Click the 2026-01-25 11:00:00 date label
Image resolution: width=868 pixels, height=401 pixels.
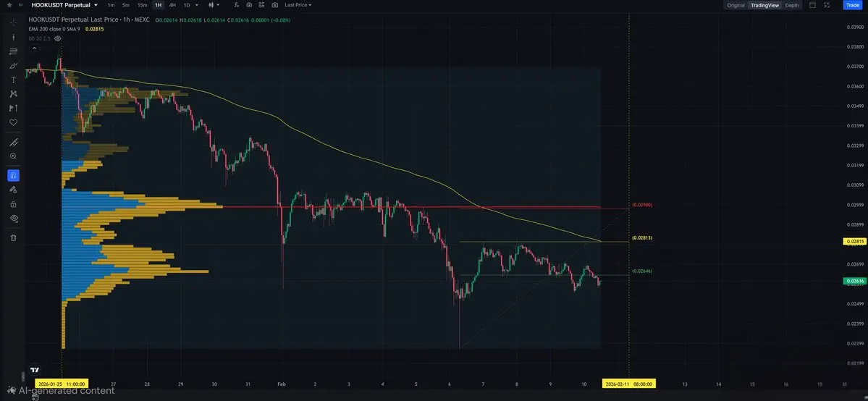(60, 384)
